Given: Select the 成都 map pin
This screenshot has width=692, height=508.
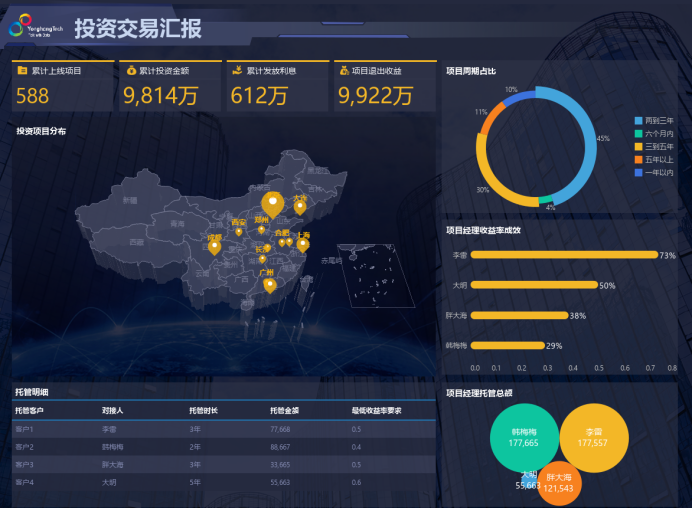Looking at the screenshot, I should point(214,246).
